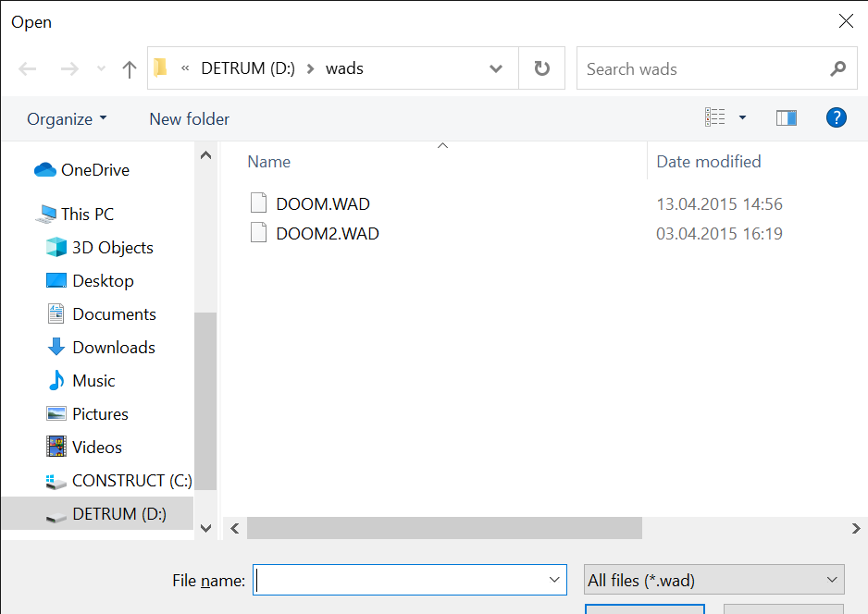Change the view layout icon
This screenshot has height=614, width=868.
[714, 117]
